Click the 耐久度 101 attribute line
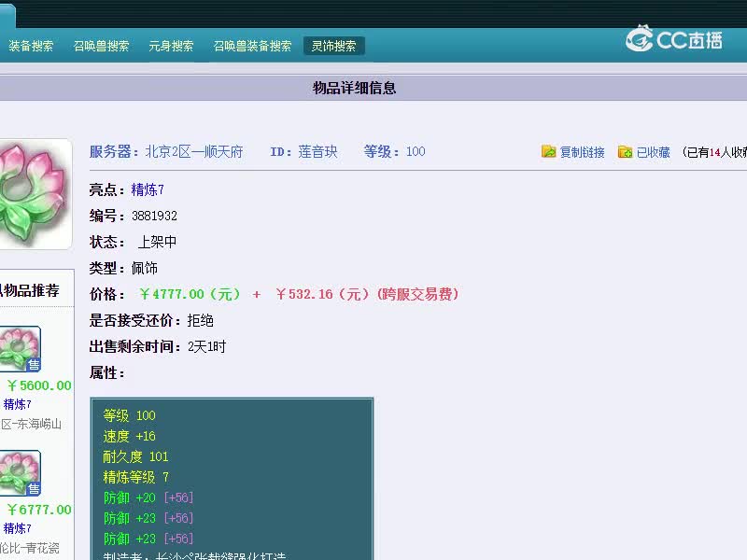 135,456
